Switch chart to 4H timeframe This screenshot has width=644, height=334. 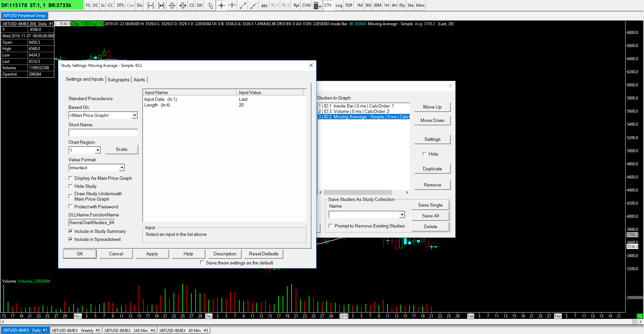(x=394, y=5)
